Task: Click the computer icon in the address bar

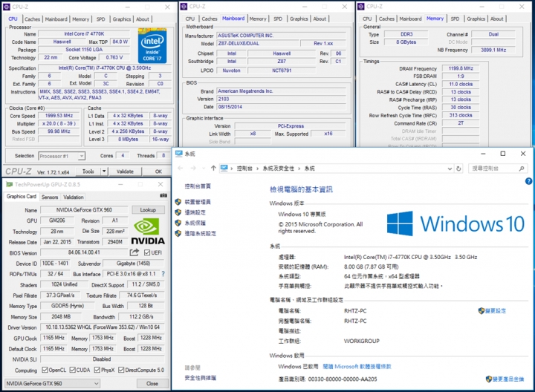Action: click(224, 168)
